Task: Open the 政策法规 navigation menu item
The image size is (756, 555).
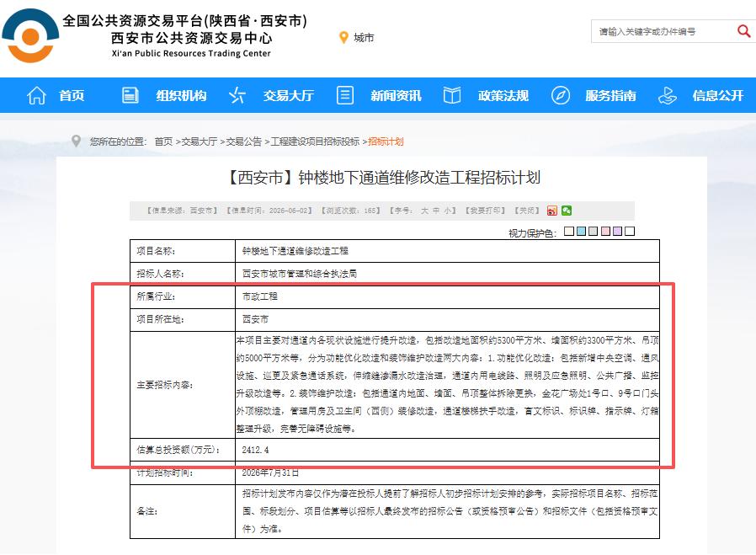Action: coord(503,95)
